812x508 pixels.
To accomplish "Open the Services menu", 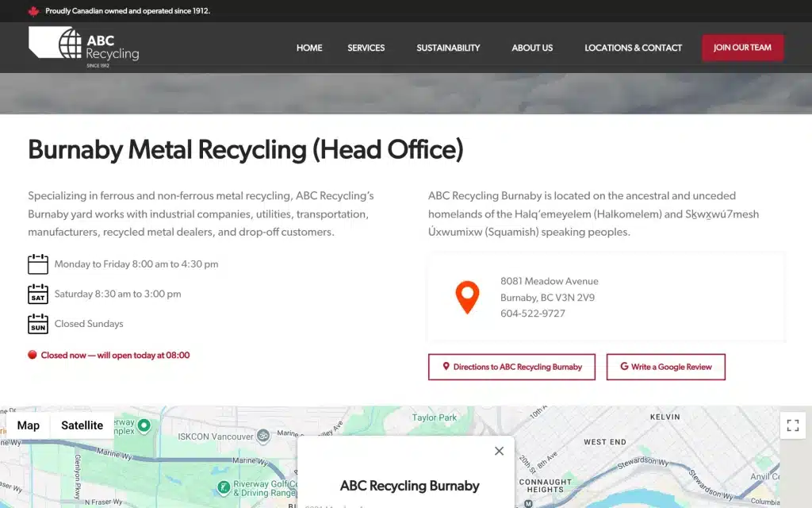I will (x=366, y=48).
